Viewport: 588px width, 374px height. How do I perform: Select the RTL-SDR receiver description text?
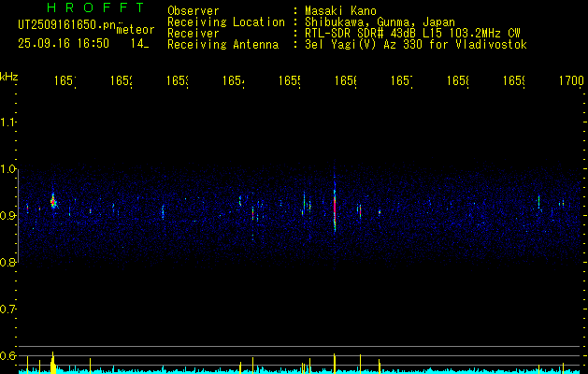click(x=413, y=34)
